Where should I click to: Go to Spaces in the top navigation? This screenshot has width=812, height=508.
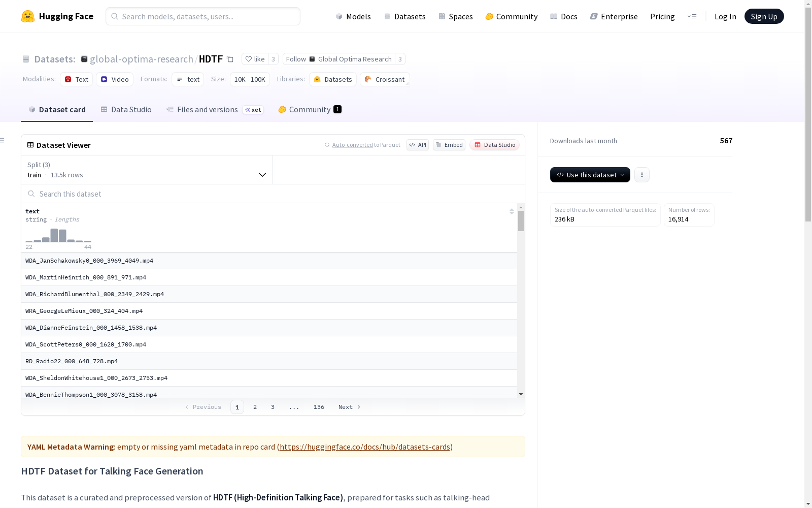[456, 16]
